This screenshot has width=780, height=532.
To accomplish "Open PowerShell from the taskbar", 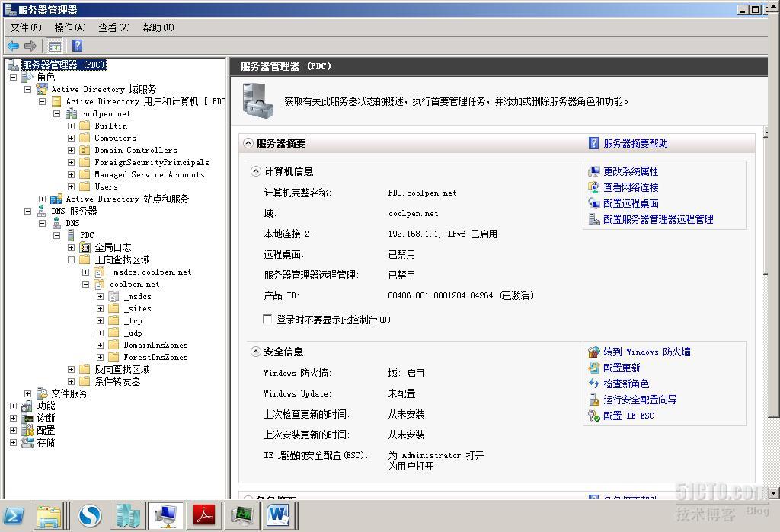I will click(x=14, y=516).
